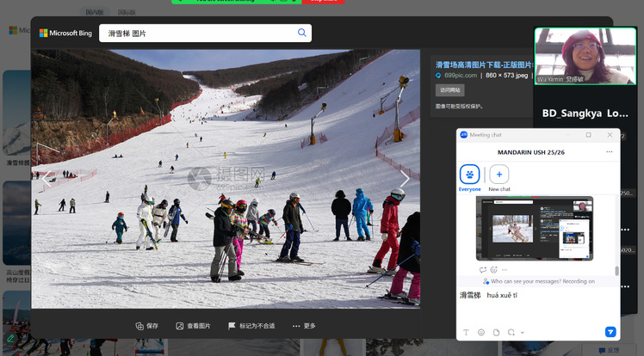Click the Bing search magnifier icon
This screenshot has height=356, width=644.
[x=302, y=33]
